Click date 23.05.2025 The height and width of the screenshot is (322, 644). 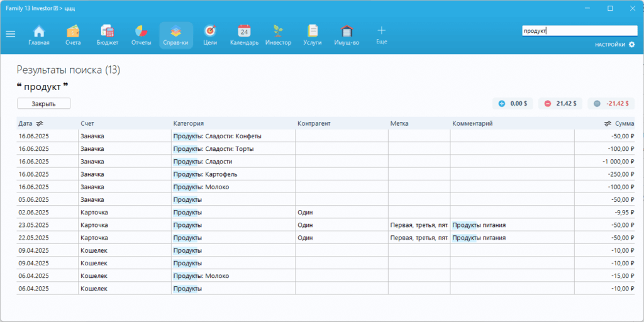pyautogui.click(x=34, y=225)
